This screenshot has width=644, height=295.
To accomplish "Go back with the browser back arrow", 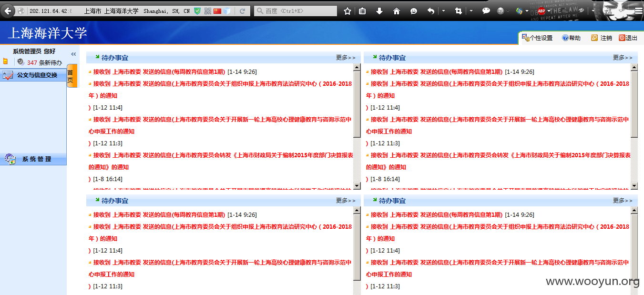I will point(8,10).
